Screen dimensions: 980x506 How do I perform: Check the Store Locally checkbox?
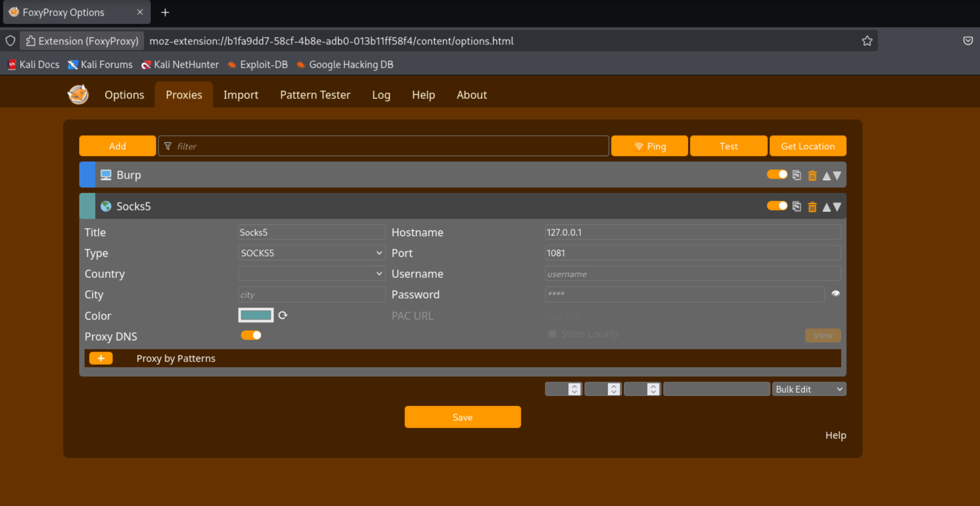552,334
